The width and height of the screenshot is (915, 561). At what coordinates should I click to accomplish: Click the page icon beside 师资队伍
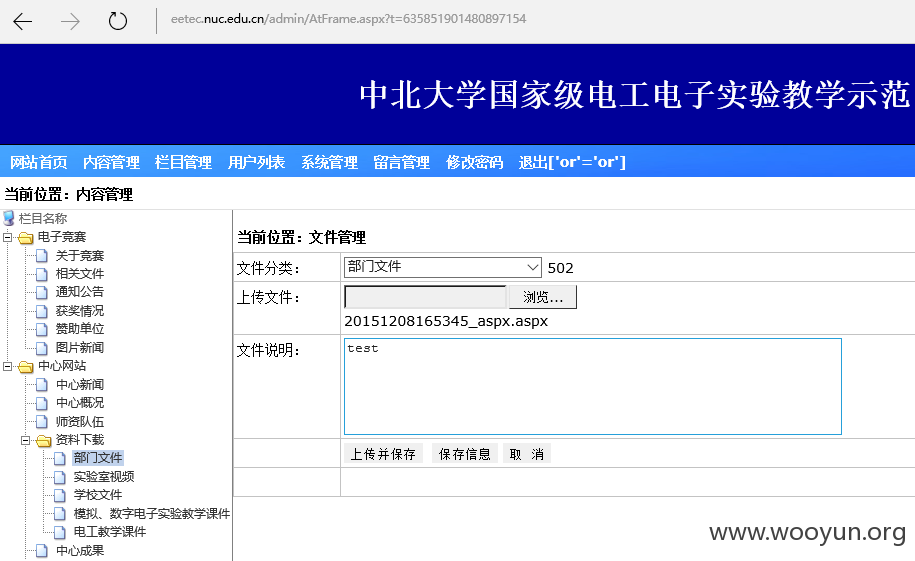coord(41,421)
